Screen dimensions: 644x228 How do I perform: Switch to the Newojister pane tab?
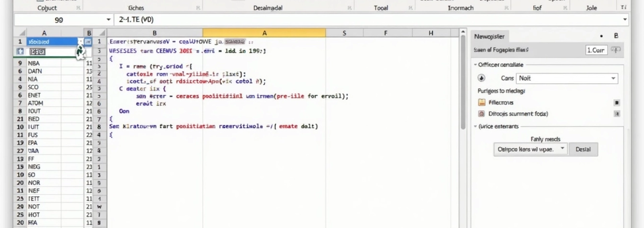click(489, 36)
